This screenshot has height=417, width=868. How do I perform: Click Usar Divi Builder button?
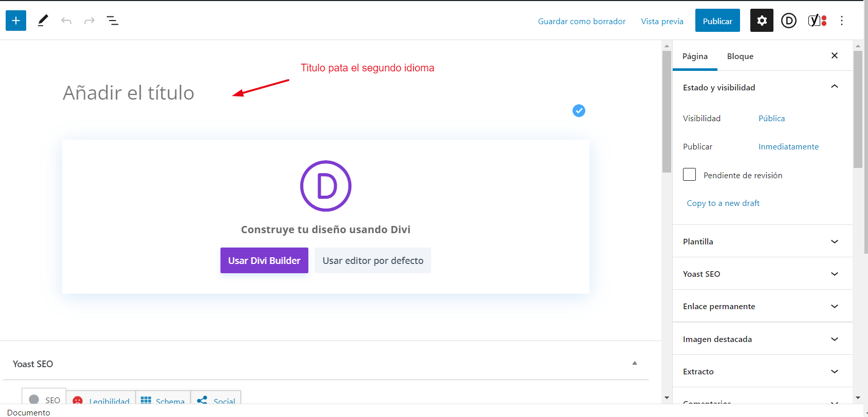pyautogui.click(x=264, y=260)
